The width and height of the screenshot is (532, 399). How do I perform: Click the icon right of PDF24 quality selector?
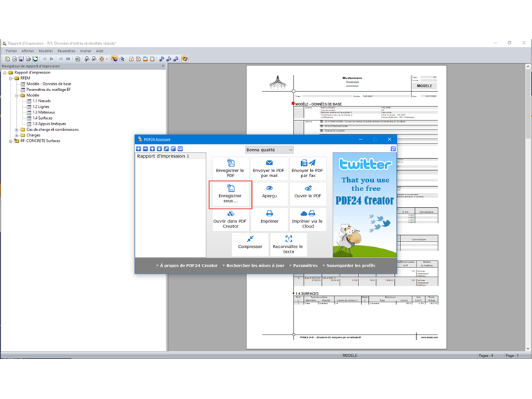(x=393, y=149)
